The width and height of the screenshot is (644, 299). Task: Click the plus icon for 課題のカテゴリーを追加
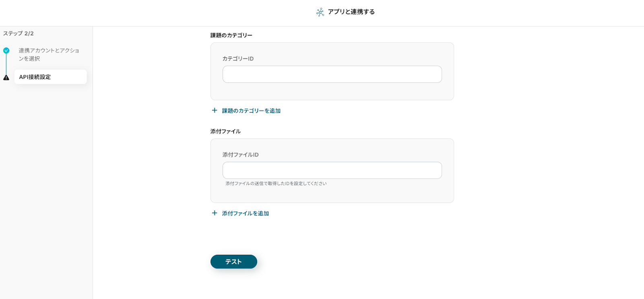pyautogui.click(x=215, y=110)
